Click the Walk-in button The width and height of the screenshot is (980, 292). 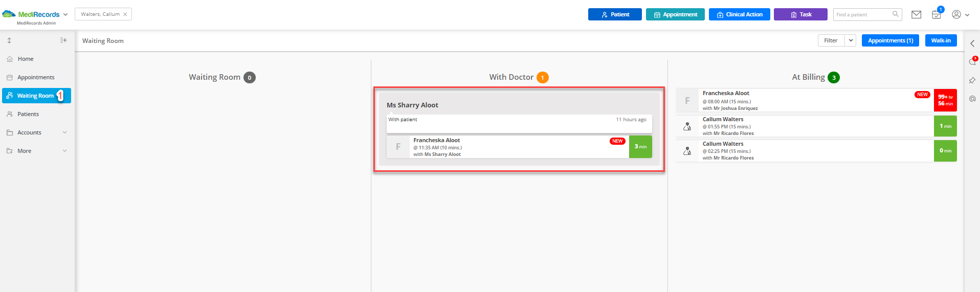tap(941, 40)
